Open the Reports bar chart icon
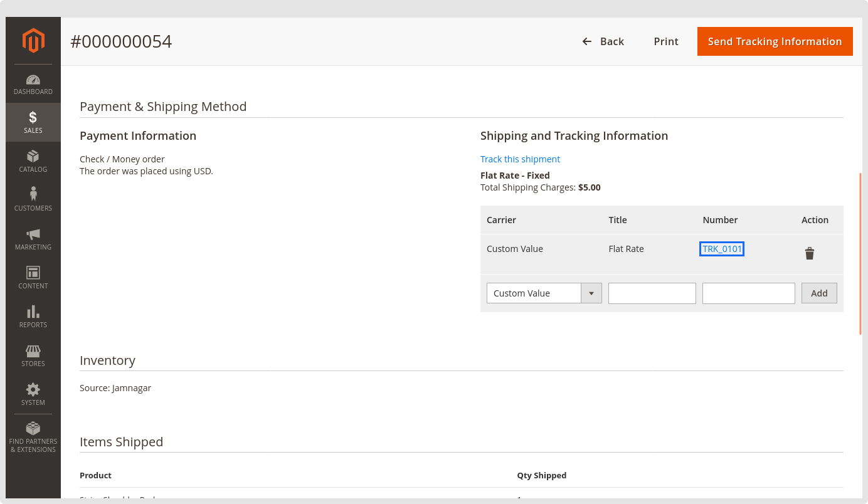 click(33, 312)
